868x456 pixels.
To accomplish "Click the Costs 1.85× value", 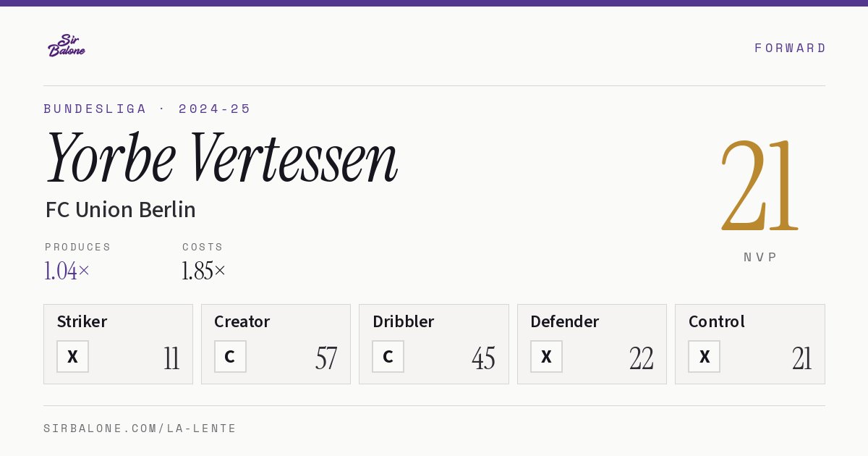I will [204, 271].
